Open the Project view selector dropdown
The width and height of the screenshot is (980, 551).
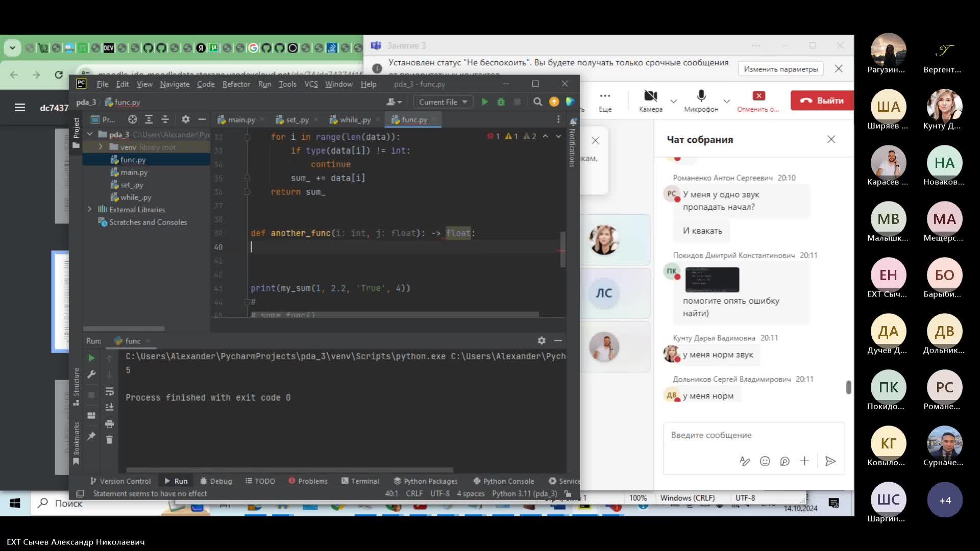click(x=103, y=119)
